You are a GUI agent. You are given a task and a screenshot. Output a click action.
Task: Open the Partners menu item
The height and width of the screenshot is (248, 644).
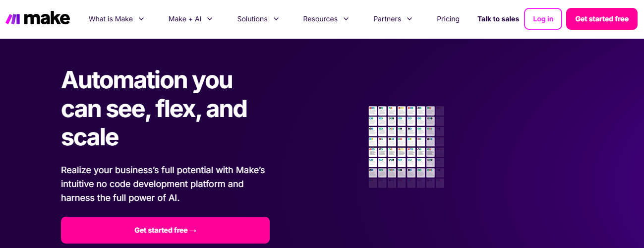coord(387,19)
